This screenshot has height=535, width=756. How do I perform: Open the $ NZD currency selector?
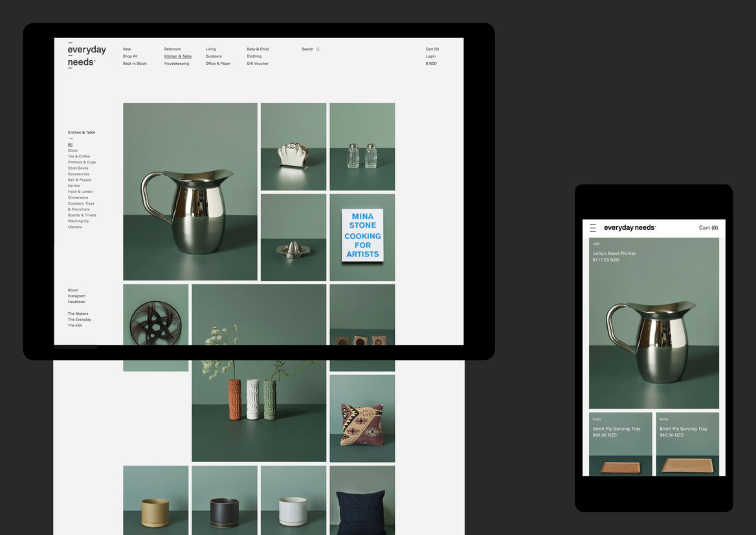point(431,63)
